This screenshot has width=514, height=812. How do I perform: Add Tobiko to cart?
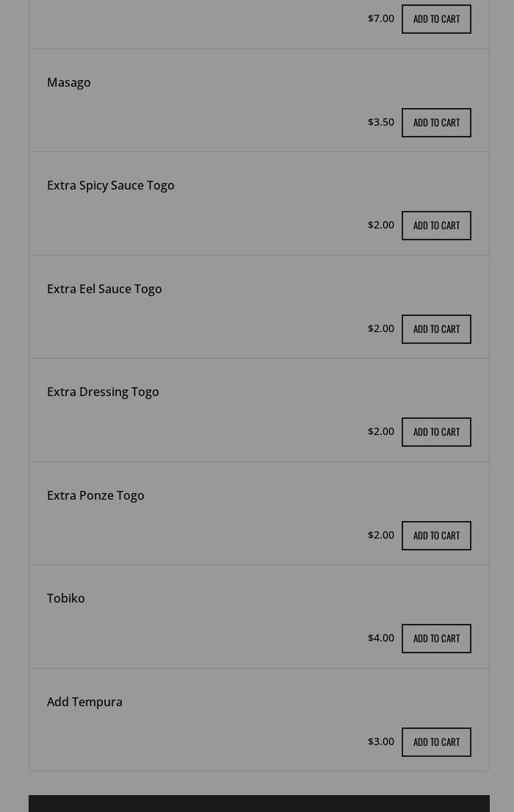tap(436, 639)
